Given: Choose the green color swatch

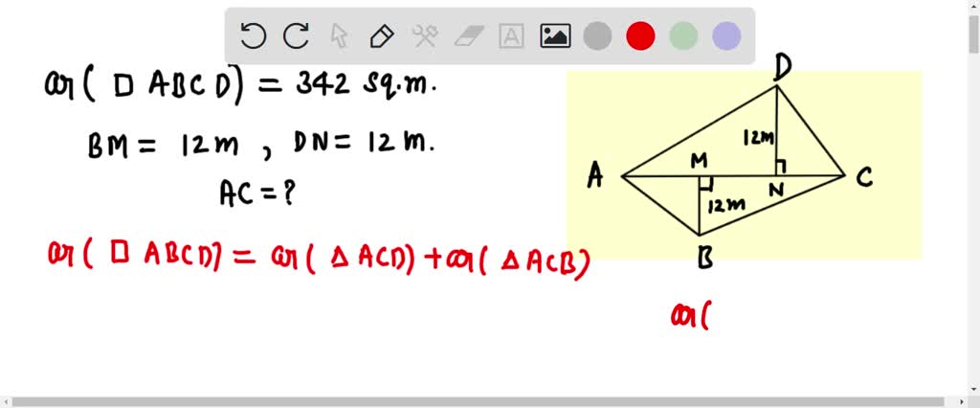Looking at the screenshot, I should pyautogui.click(x=683, y=36).
